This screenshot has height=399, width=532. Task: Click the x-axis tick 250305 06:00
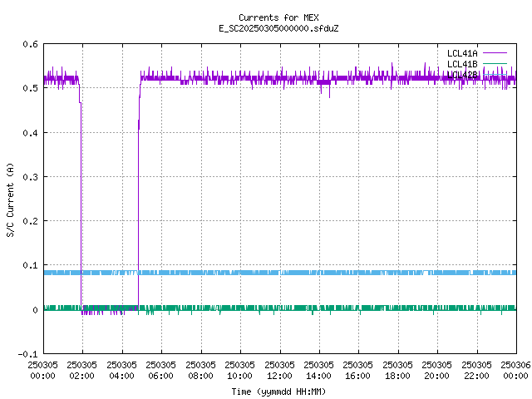(x=161, y=370)
